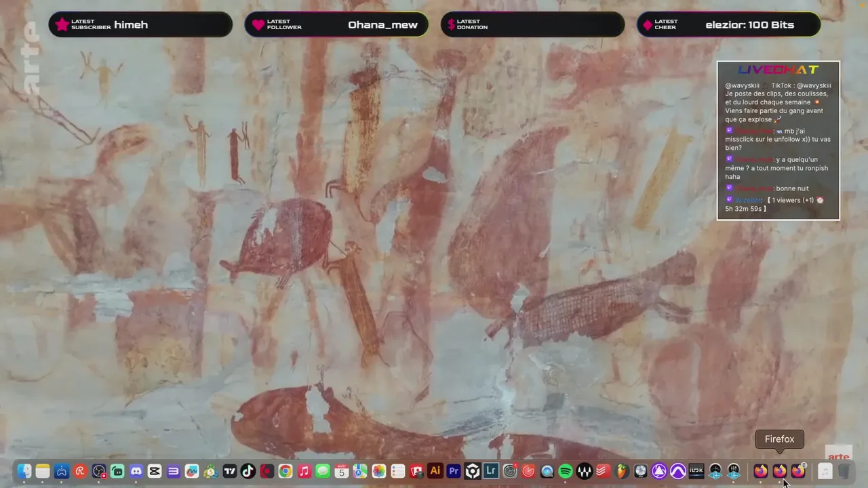Viewport: 868px width, 488px height.
Task: Launch the yellow Notes app in dock
Action: click(x=43, y=471)
